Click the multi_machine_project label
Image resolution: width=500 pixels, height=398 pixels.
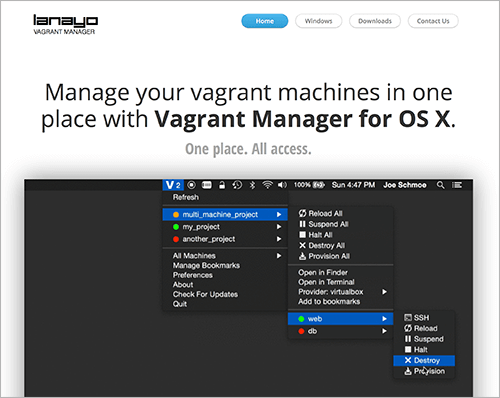(220, 215)
